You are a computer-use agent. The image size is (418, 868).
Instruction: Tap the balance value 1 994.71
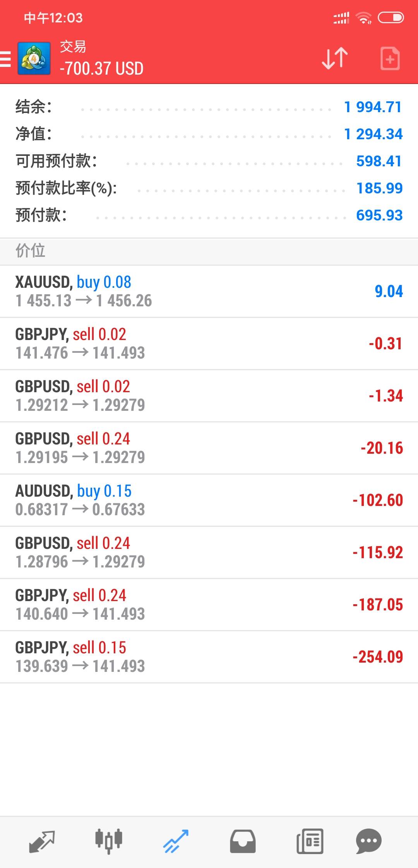coord(373,107)
